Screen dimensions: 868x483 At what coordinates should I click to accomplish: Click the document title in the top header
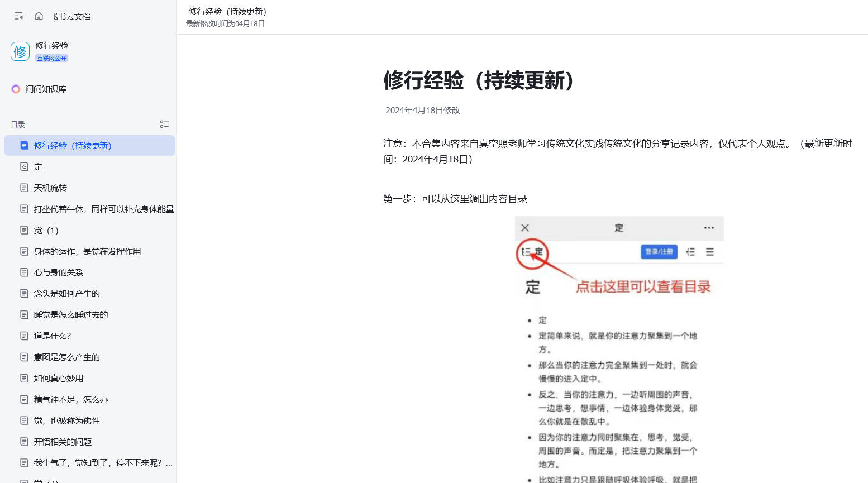[227, 11]
